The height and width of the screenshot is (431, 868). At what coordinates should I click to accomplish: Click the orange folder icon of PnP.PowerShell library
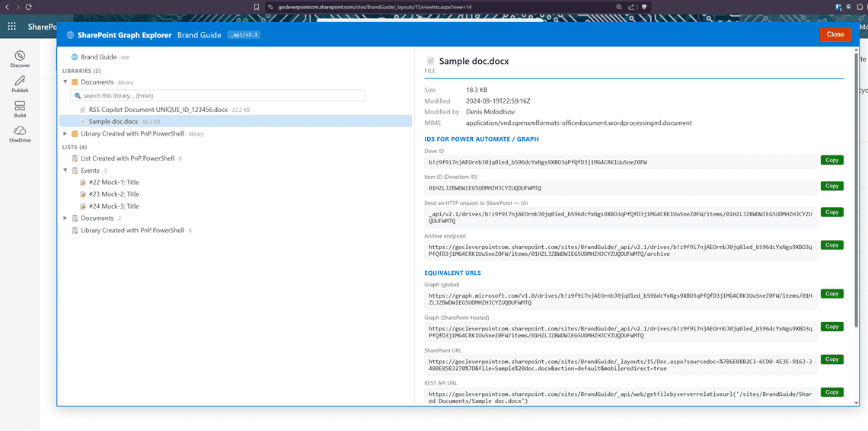point(75,134)
